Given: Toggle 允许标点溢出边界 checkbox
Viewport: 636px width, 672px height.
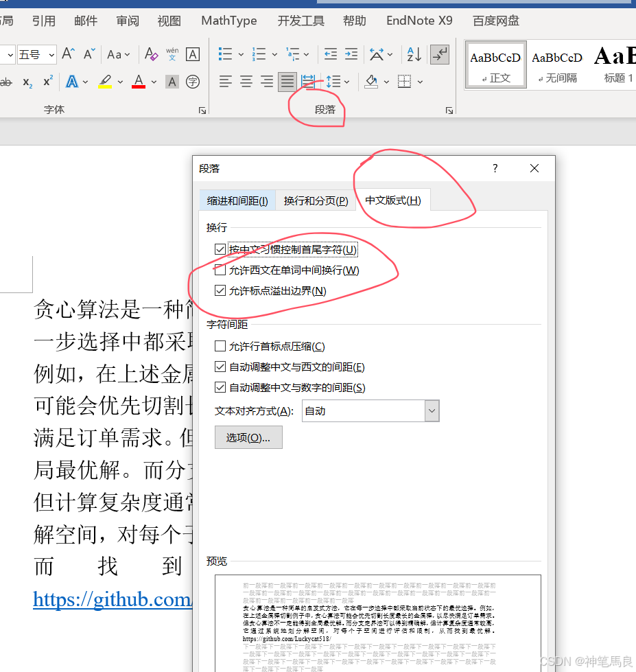Looking at the screenshot, I should coord(220,290).
